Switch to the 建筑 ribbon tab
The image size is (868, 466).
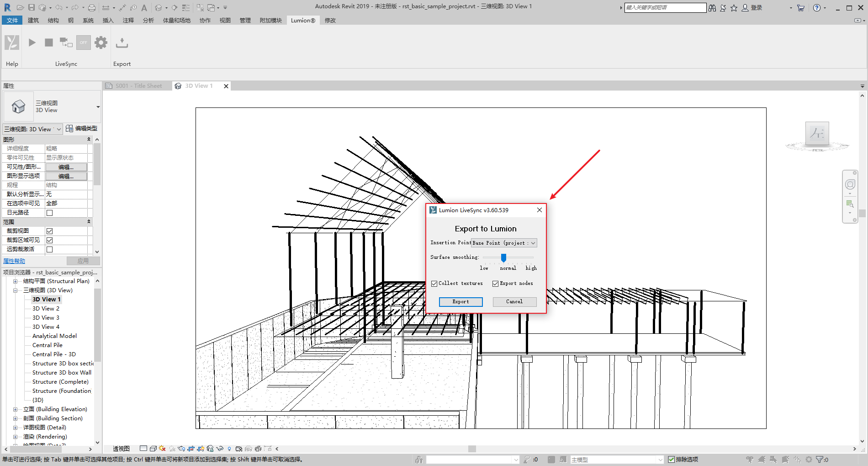33,20
